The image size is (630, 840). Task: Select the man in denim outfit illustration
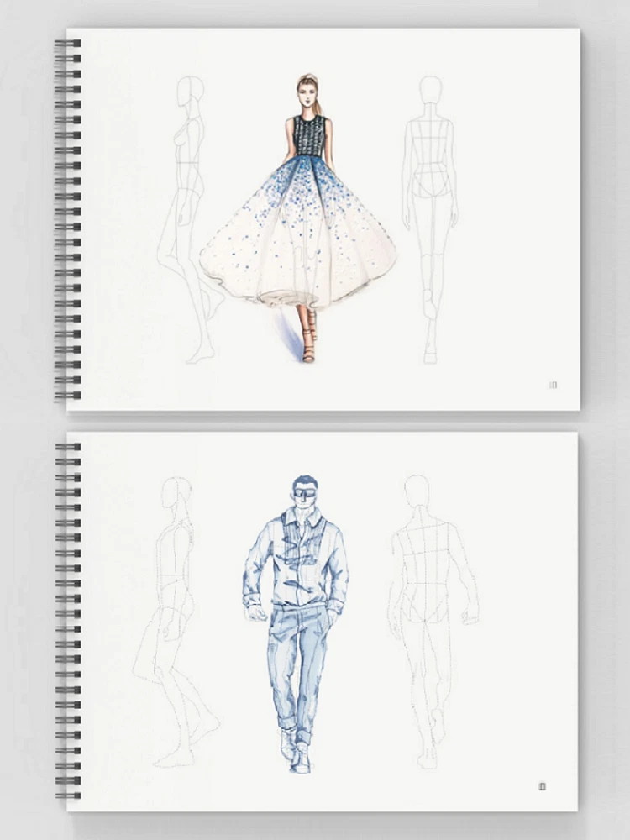click(296, 623)
